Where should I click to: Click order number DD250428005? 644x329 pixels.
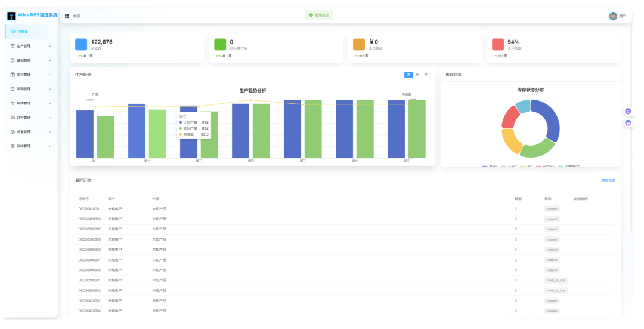pos(89,219)
